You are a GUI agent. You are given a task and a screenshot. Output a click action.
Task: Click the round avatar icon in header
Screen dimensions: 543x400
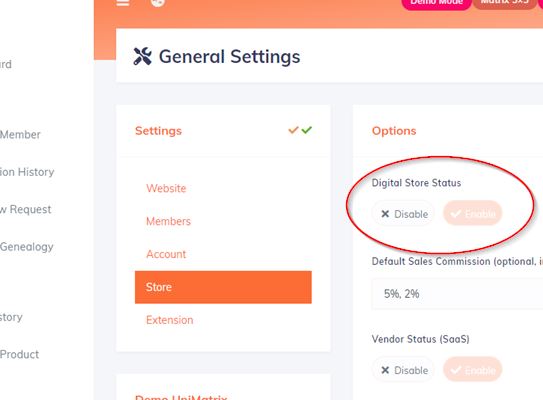pyautogui.click(x=158, y=3)
